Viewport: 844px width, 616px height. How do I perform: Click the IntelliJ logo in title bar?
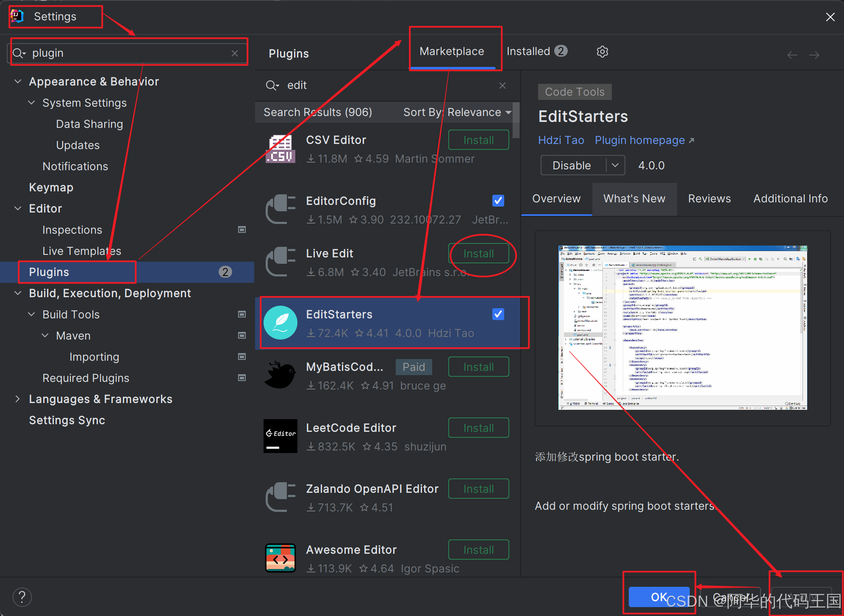[x=17, y=17]
